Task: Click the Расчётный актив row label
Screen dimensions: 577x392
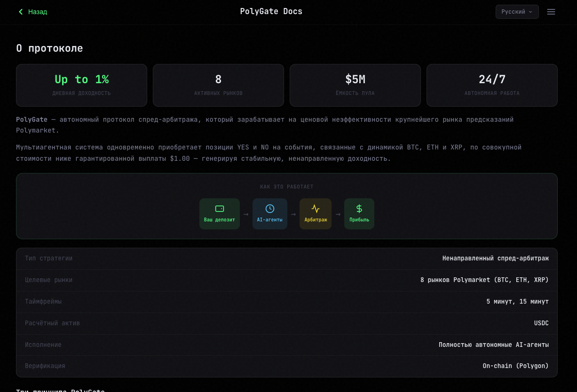Action: [x=53, y=323]
